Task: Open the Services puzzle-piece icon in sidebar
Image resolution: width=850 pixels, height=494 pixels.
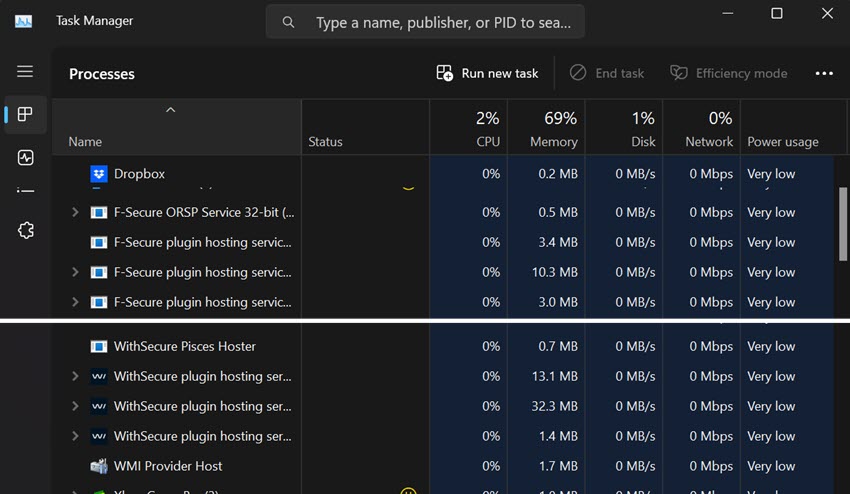Action: click(x=25, y=230)
